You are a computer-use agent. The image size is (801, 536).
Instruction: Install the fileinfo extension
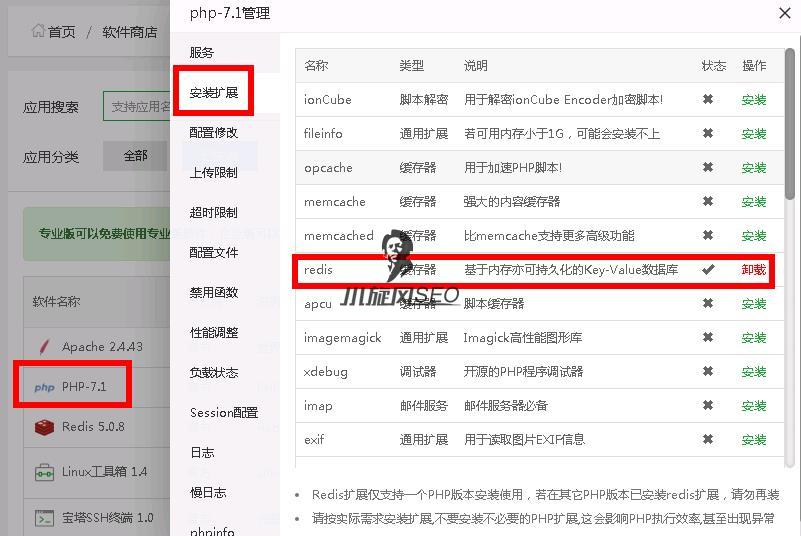[754, 134]
